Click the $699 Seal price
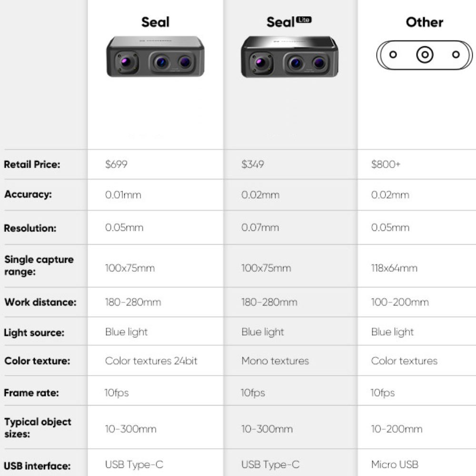This screenshot has height=476, width=476. pyautogui.click(x=116, y=165)
